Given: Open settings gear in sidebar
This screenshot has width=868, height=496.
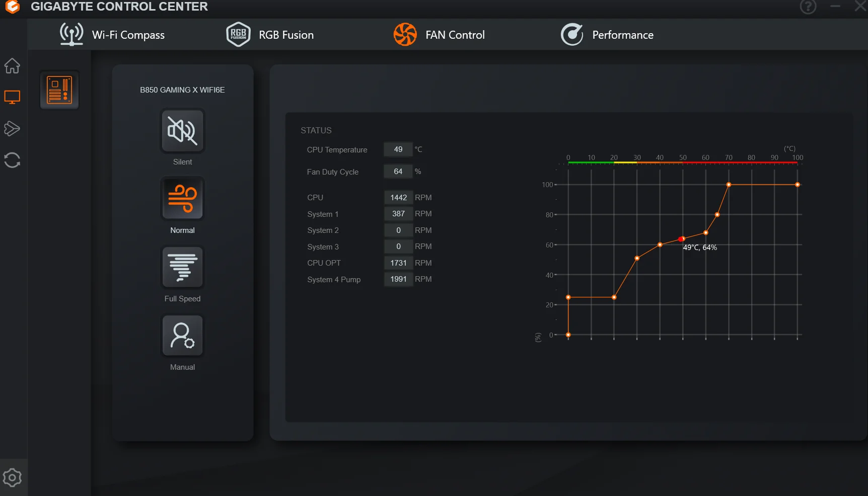Looking at the screenshot, I should 12,477.
